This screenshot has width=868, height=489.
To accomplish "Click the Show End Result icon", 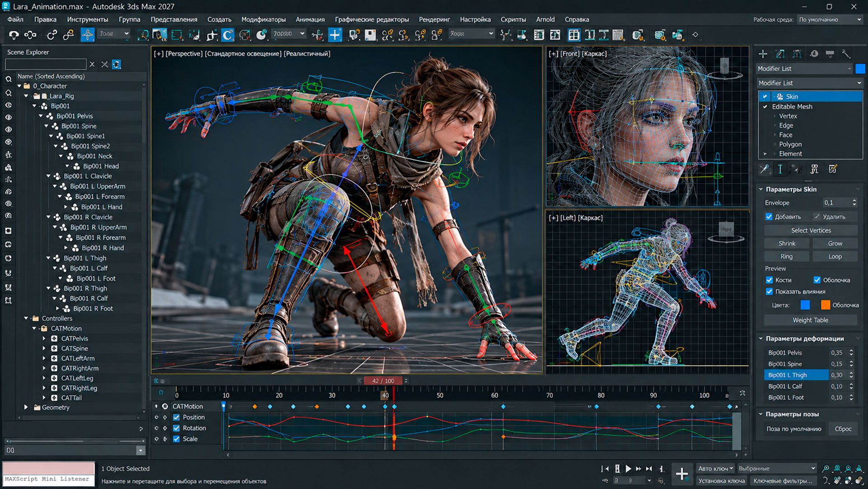I will [780, 169].
